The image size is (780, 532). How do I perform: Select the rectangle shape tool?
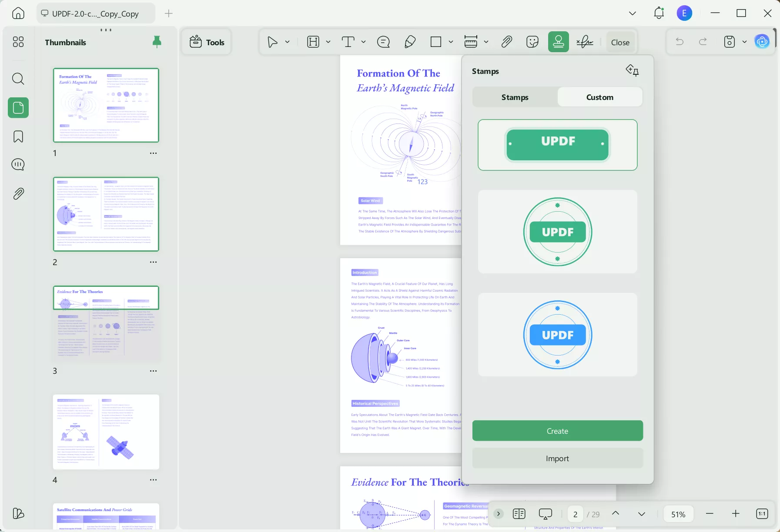pyautogui.click(x=436, y=42)
